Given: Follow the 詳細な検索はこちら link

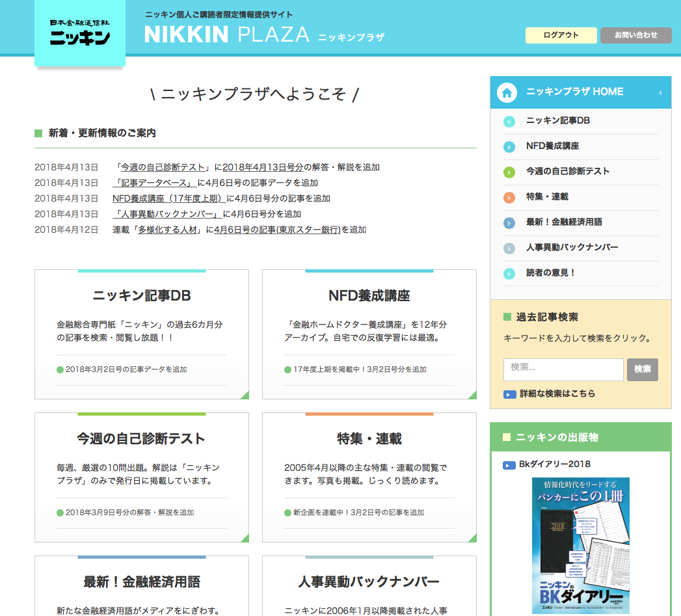Looking at the screenshot, I should coord(557,394).
